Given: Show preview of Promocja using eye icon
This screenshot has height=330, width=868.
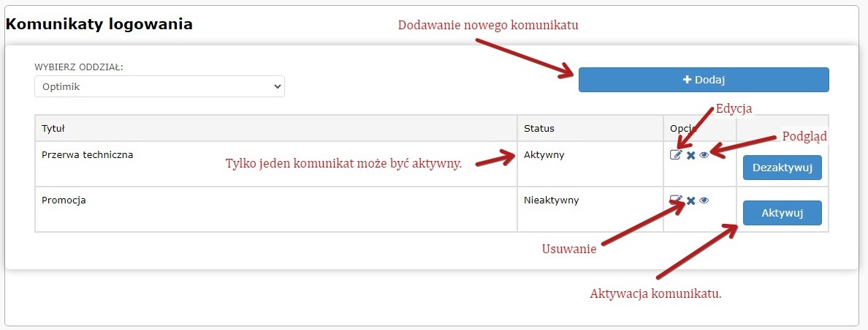Looking at the screenshot, I should [x=704, y=200].
